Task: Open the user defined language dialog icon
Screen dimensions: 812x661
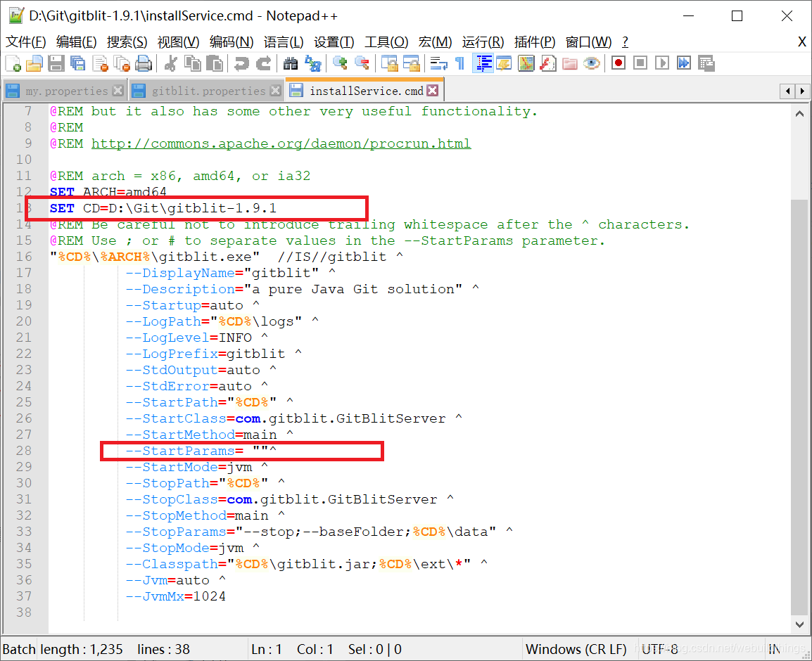Action: point(504,63)
